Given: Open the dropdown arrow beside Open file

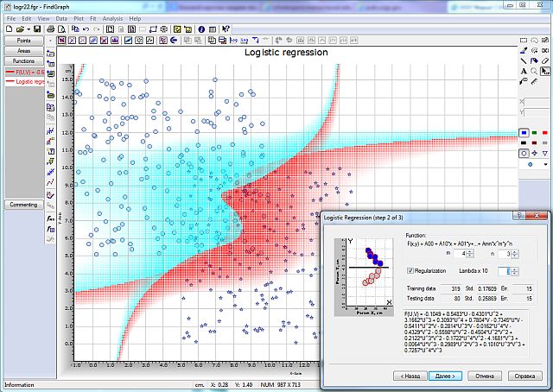Looking at the screenshot, I should [x=29, y=29].
